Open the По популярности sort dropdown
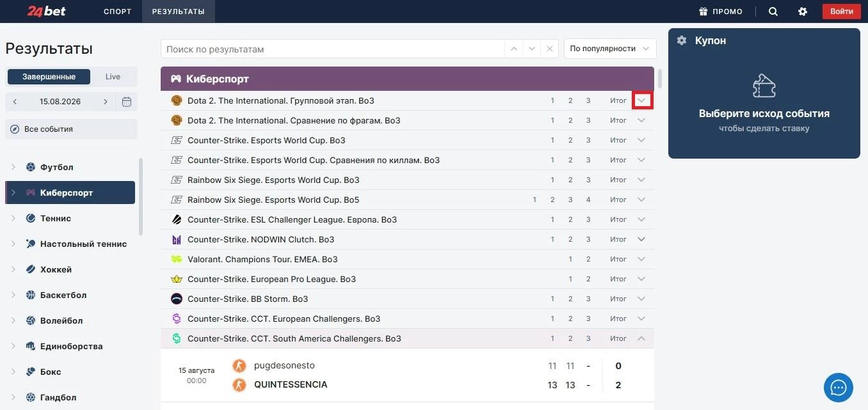868x410 pixels. pos(610,49)
